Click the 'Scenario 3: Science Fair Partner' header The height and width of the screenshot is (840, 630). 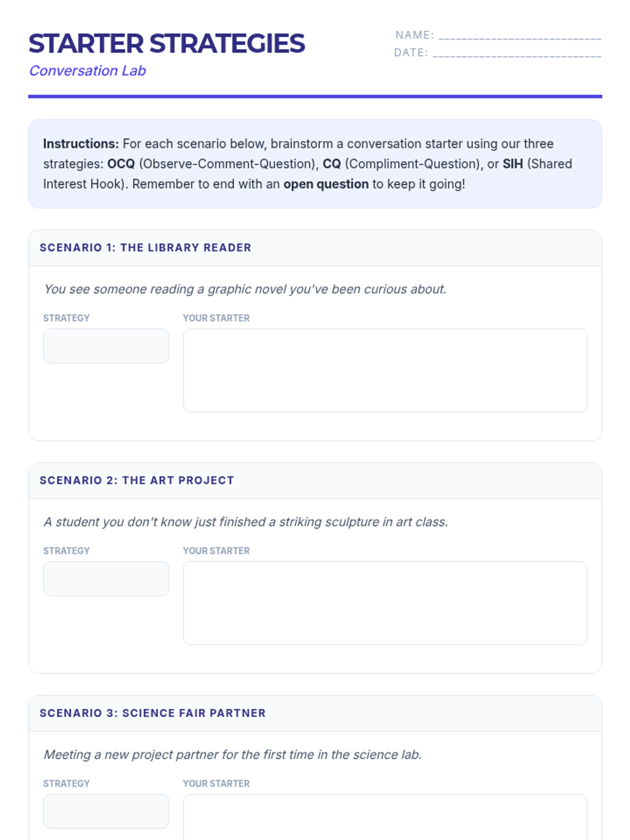click(x=153, y=713)
